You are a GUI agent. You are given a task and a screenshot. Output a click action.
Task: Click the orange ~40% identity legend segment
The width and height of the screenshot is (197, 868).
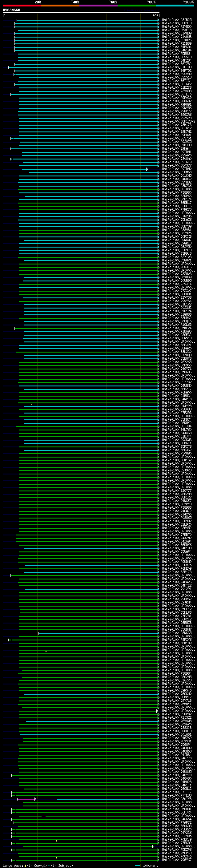coord(60,6)
